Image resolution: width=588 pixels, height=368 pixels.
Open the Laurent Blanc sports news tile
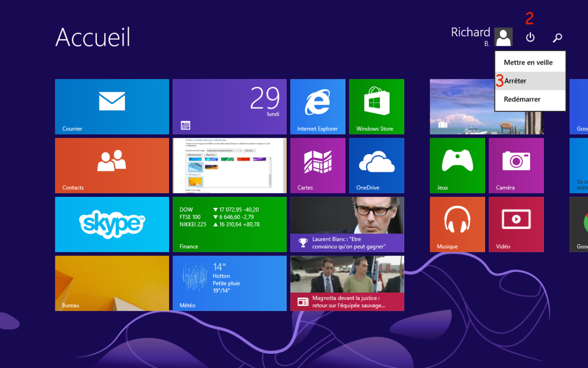[347, 224]
